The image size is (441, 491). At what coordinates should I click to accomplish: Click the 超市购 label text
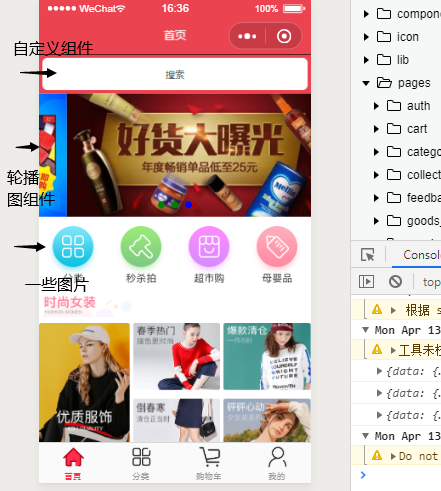click(x=209, y=278)
